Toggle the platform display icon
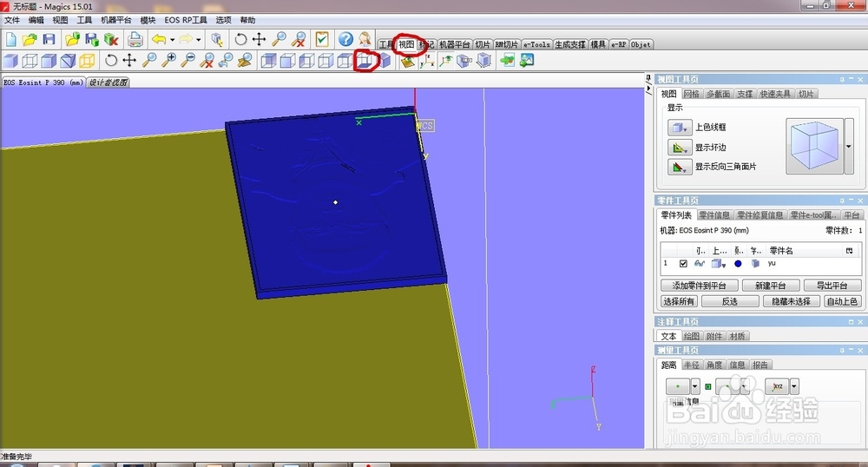Screen dimensions: 868x467 (x=408, y=61)
